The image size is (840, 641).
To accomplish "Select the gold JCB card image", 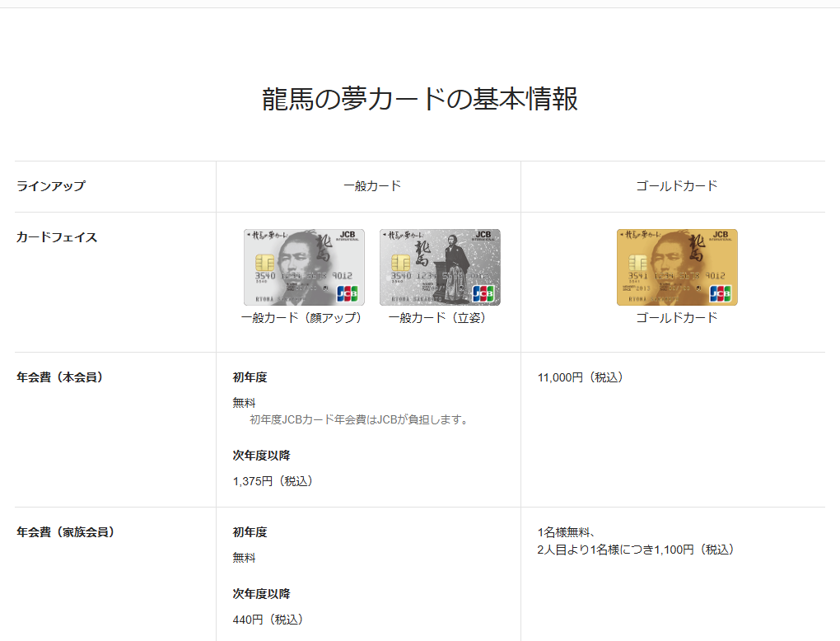I will point(677,268).
